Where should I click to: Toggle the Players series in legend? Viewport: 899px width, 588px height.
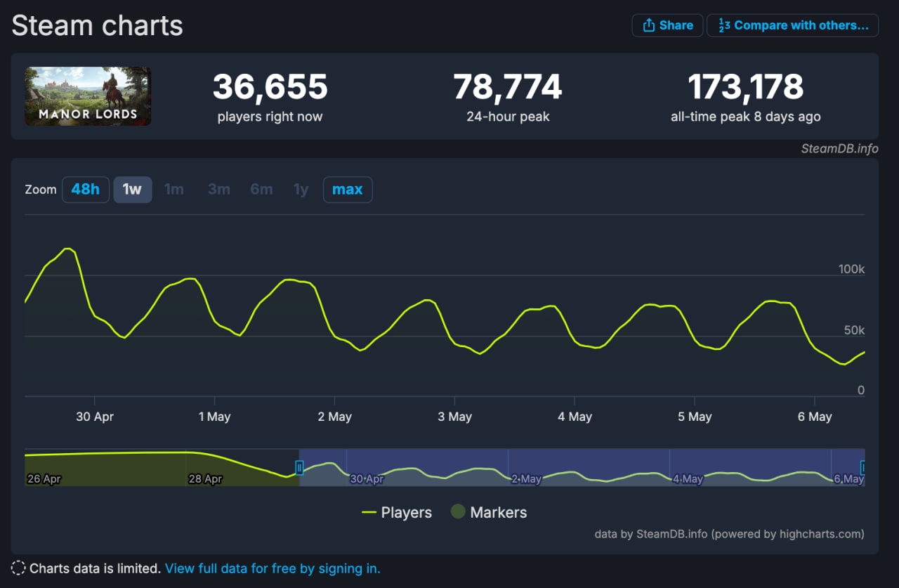397,513
